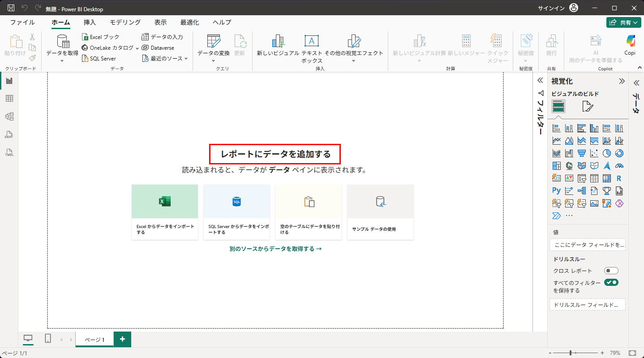644x358 pixels.
Task: Click the Sign in button
Action: pyautogui.click(x=558, y=8)
